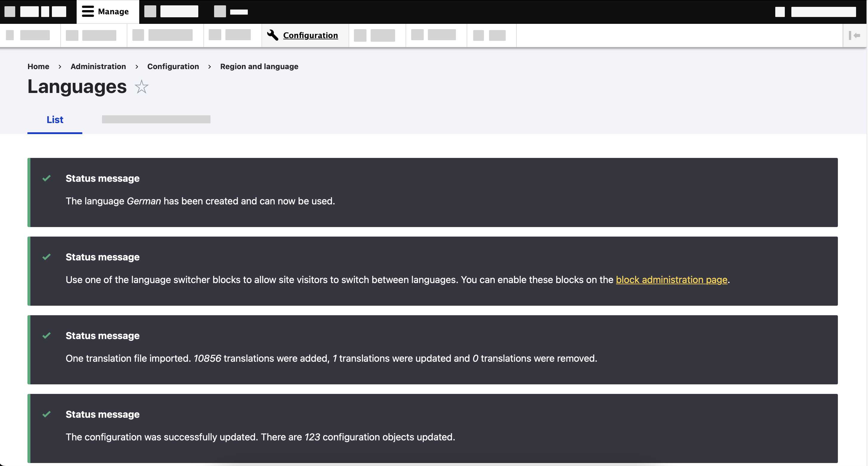
Task: Click checkmark beside language switcher message
Action: click(47, 257)
